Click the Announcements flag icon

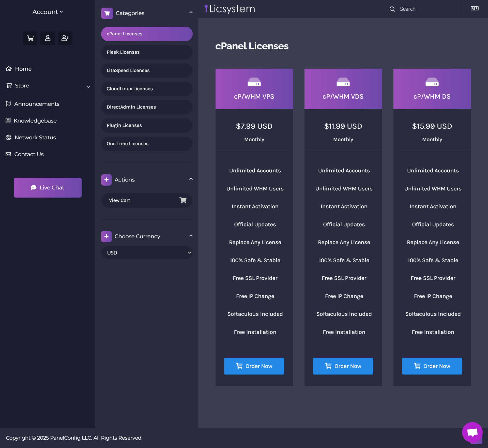[8, 104]
